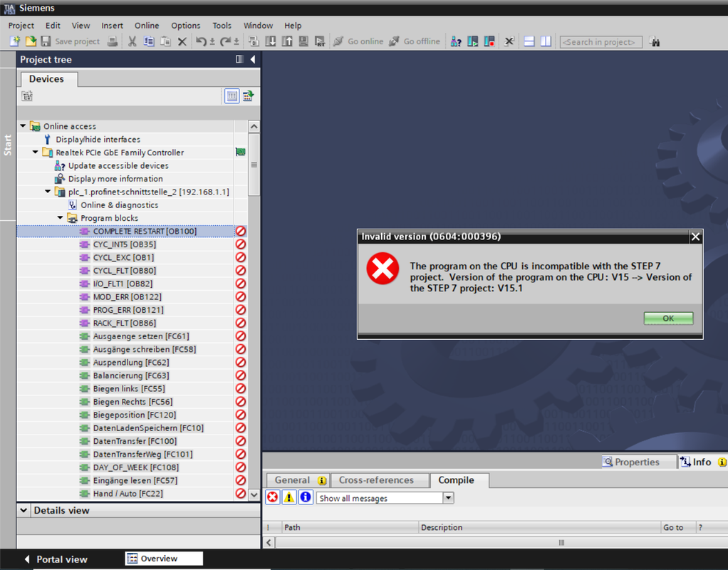Click the Go online button

click(x=358, y=41)
